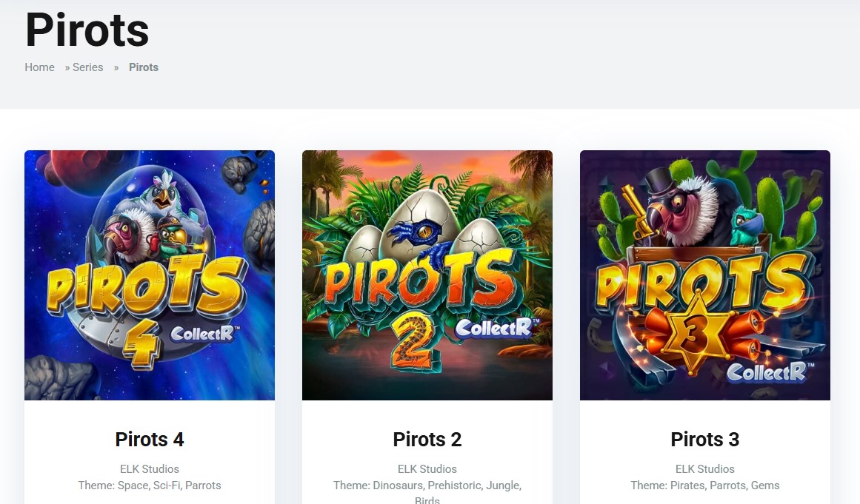Go to the Series breadcrumb link

[87, 67]
